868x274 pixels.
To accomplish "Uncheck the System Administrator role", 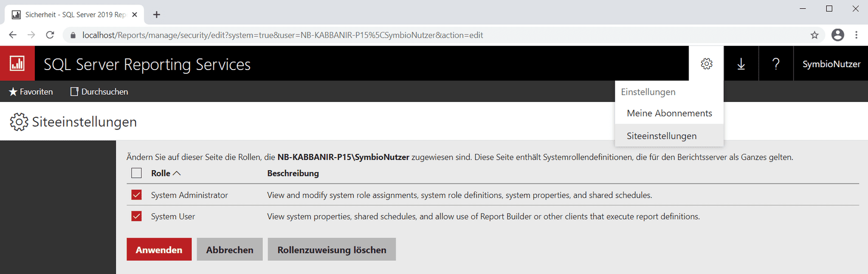I will 136,195.
